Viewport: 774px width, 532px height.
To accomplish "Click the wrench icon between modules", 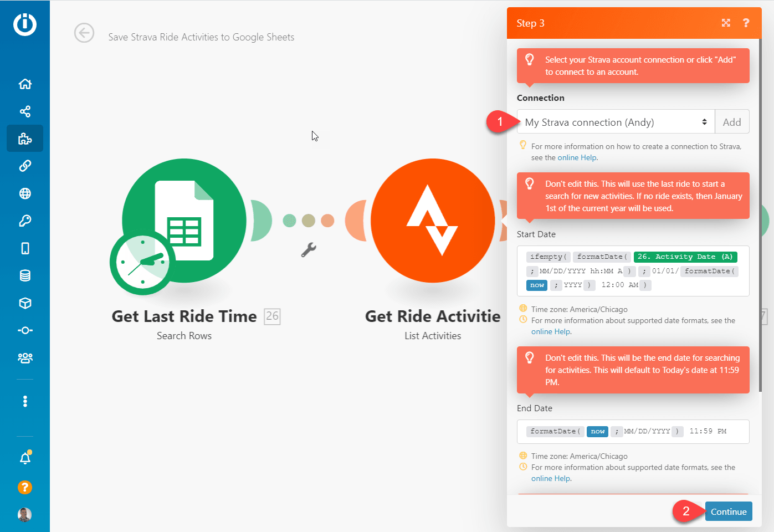I will point(309,250).
